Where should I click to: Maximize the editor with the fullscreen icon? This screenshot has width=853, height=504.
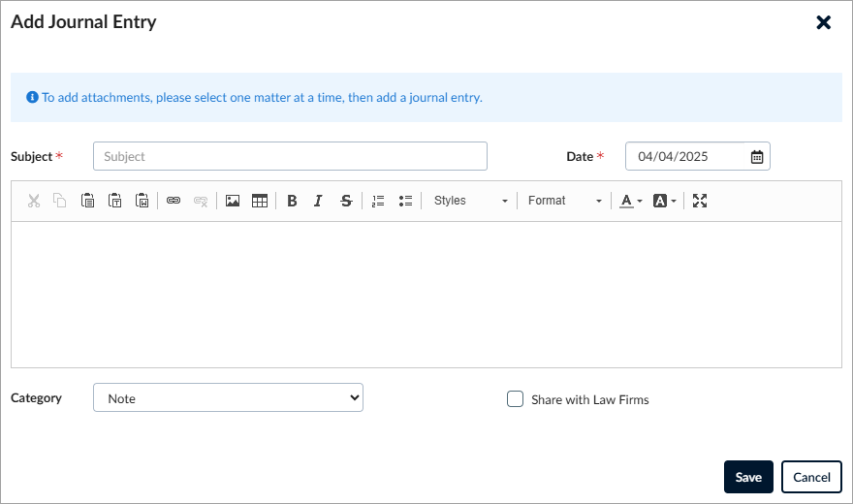(700, 201)
